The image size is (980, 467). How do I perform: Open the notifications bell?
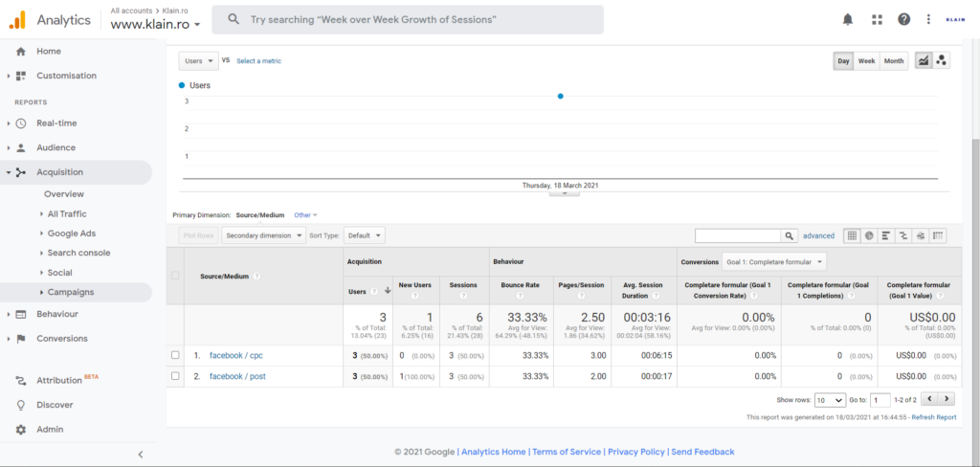(x=848, y=19)
